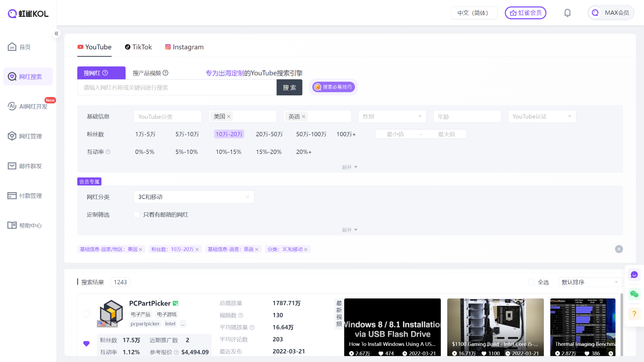Open PCPartPicker channel name link
644x362 pixels.
click(x=150, y=303)
